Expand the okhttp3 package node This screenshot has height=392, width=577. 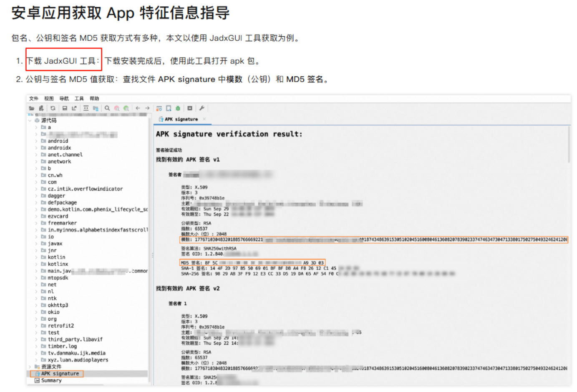point(37,305)
